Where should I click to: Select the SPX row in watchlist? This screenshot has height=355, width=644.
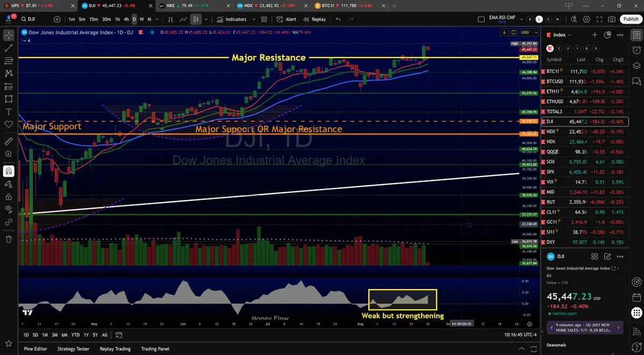click(x=585, y=172)
